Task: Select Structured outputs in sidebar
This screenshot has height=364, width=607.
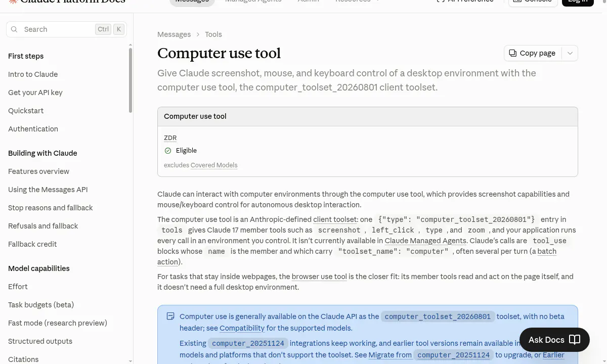Action: [x=40, y=341]
